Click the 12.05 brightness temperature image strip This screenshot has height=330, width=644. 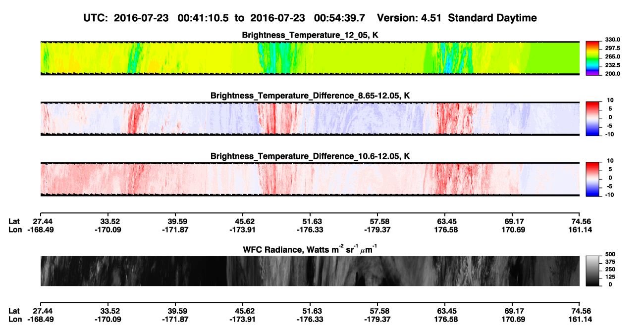tap(310, 58)
